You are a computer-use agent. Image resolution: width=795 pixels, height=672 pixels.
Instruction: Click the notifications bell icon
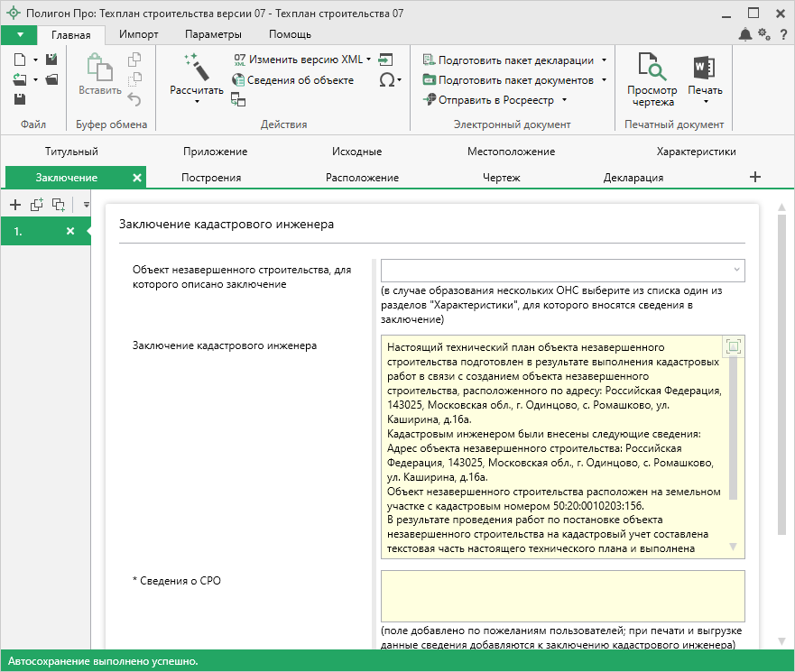pyautogui.click(x=745, y=34)
